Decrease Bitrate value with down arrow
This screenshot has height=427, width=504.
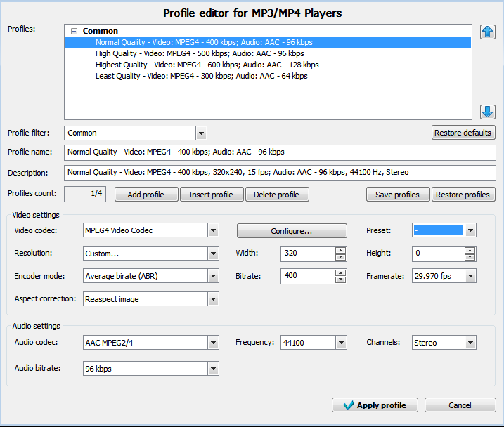[340, 280]
